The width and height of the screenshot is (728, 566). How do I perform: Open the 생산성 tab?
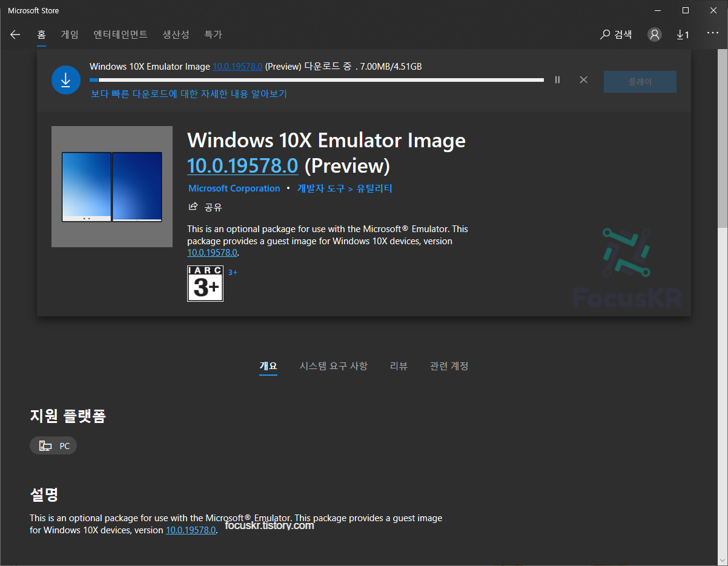click(176, 35)
